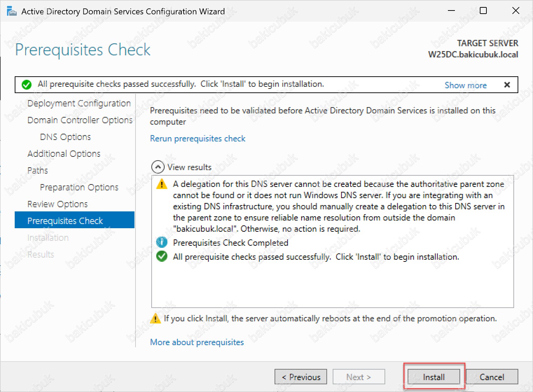Cancel the configuration wizard
The width and height of the screenshot is (533, 392).
(x=492, y=377)
